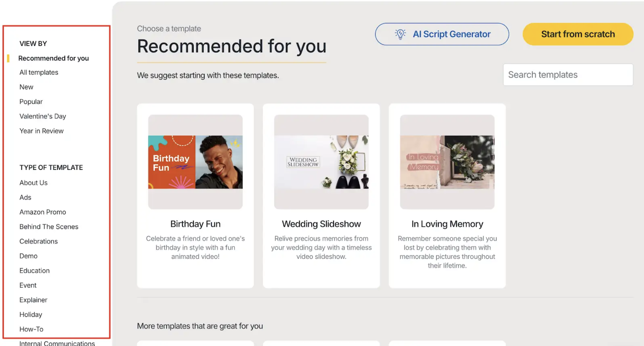Choose the In Loving Memory template thumbnail
Viewport: 644px width, 346px height.
(x=447, y=162)
